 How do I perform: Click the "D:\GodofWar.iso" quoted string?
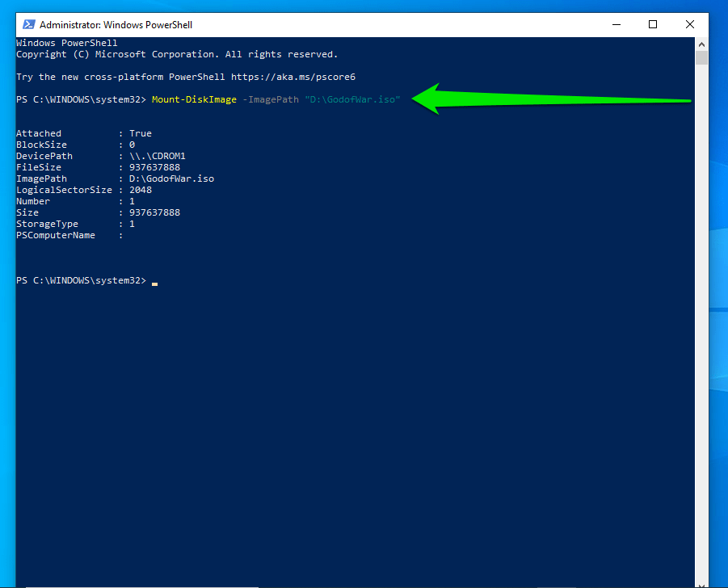[x=352, y=99]
